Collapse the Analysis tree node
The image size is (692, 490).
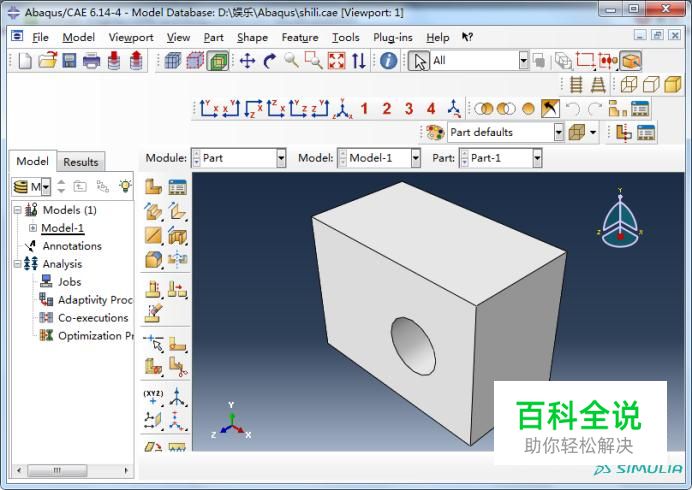click(x=17, y=264)
